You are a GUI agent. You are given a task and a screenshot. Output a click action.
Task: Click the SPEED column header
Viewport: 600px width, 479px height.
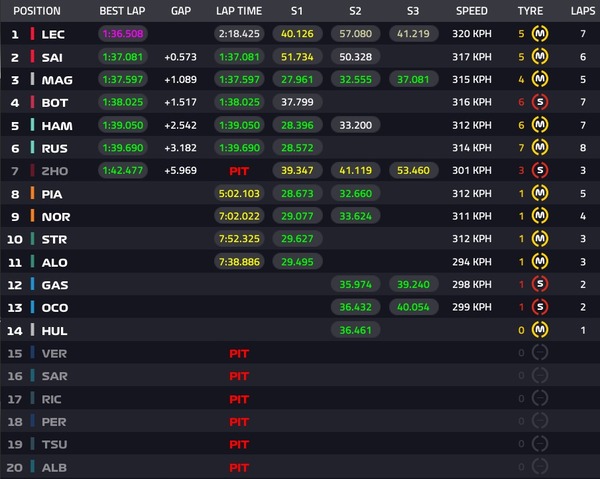point(472,11)
